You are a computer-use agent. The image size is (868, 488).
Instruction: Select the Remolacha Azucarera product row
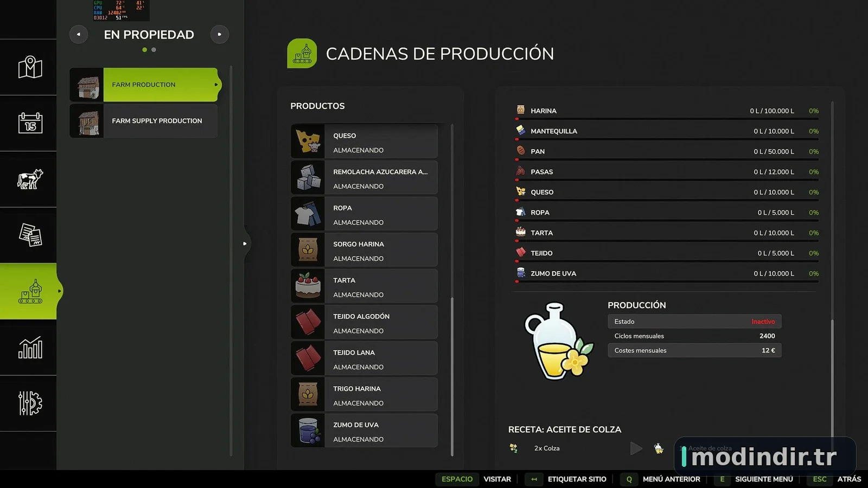pyautogui.click(x=364, y=178)
